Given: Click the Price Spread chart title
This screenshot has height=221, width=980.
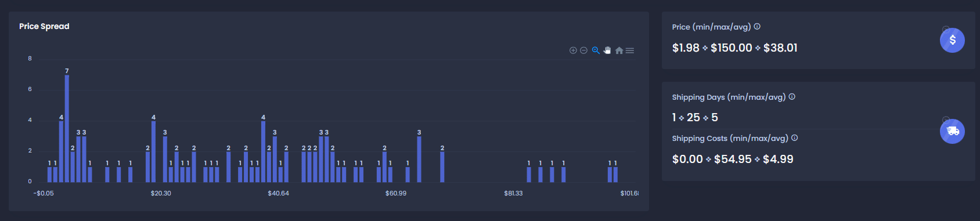Looking at the screenshot, I should tap(44, 26).
